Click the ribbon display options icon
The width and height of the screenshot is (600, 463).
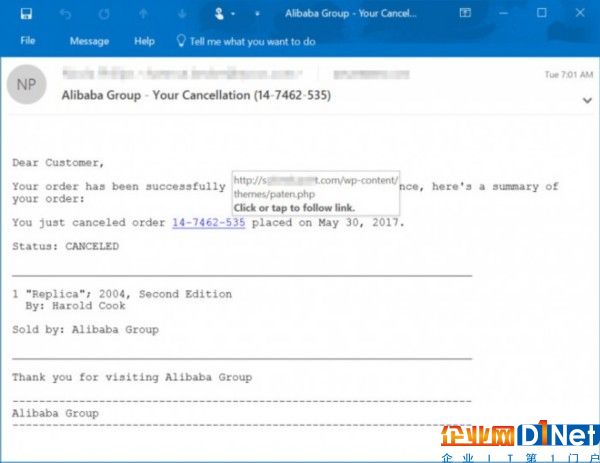(465, 13)
